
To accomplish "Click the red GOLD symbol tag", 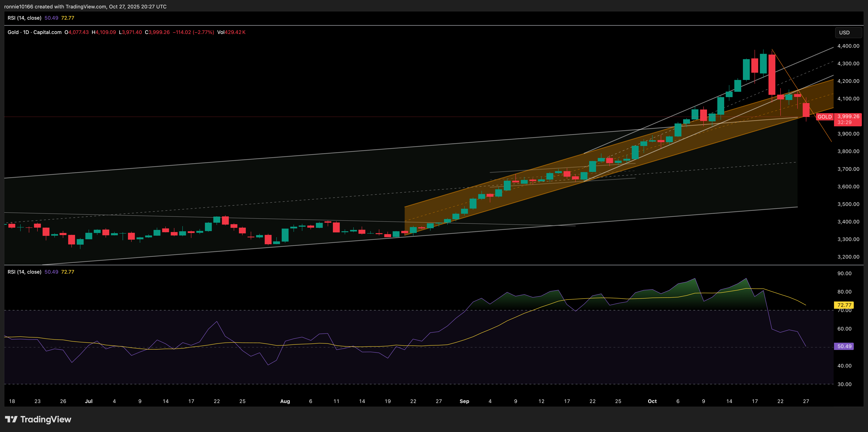I will click(824, 117).
